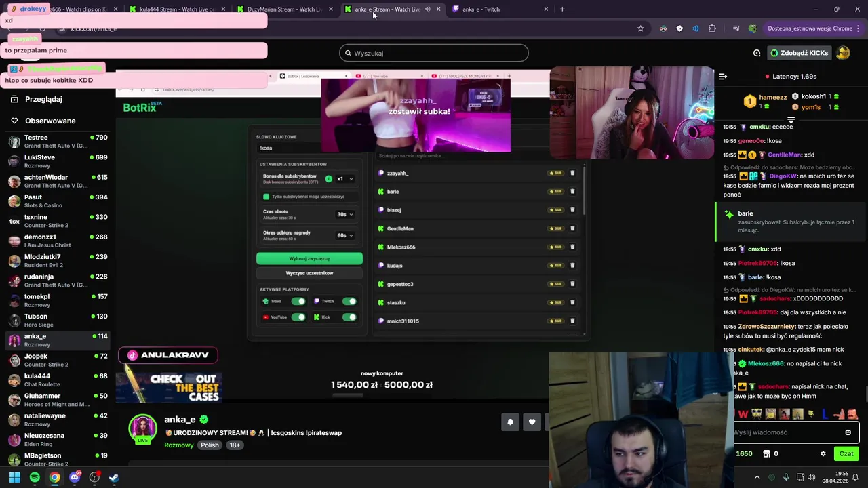Open Spotify from taskbar
This screenshot has height=488, width=868.
point(35,477)
